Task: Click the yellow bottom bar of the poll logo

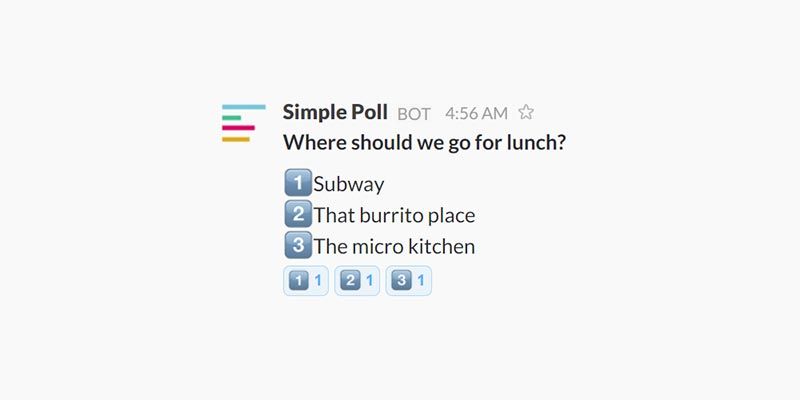Action: click(x=236, y=139)
